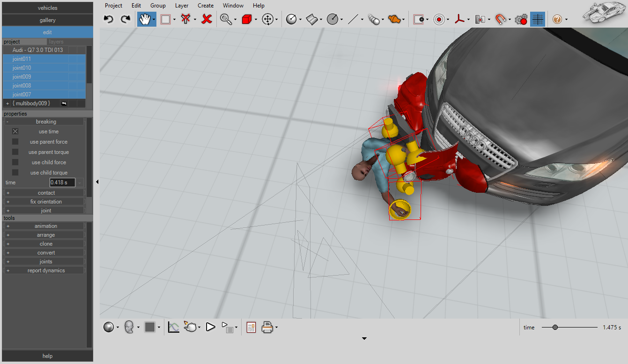Screen dimensions: 628x364
Task: Switch to the layers tab
Action: [56, 42]
